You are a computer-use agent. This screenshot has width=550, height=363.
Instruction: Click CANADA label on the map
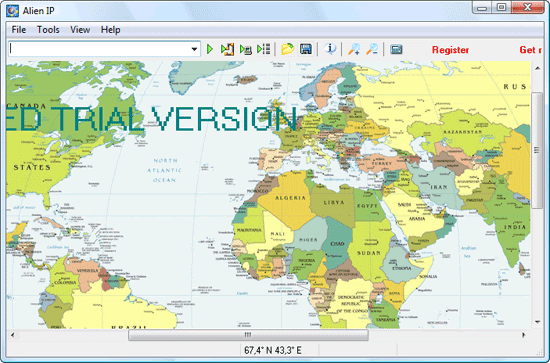pos(27,106)
